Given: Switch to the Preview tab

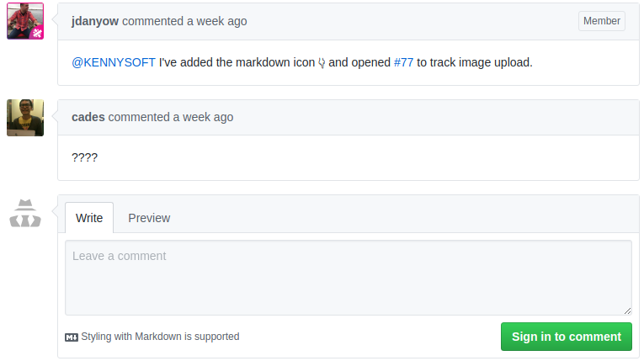Looking at the screenshot, I should point(149,218).
